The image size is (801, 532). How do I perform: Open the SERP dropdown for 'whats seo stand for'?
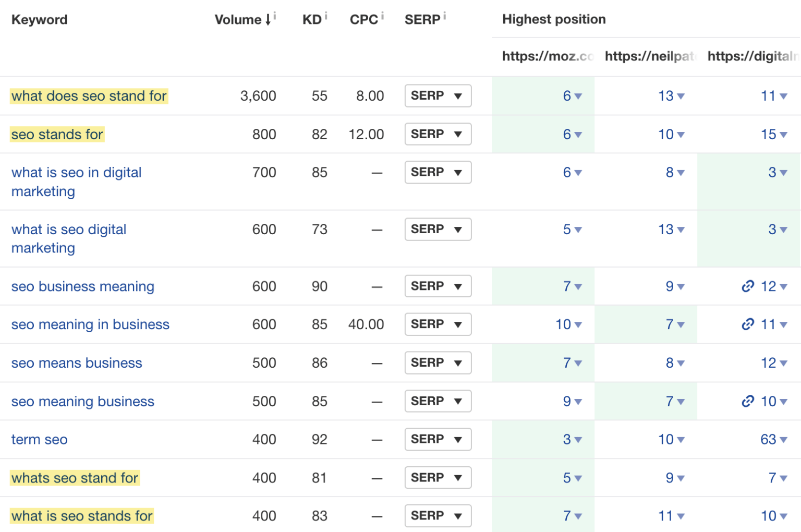(x=438, y=477)
